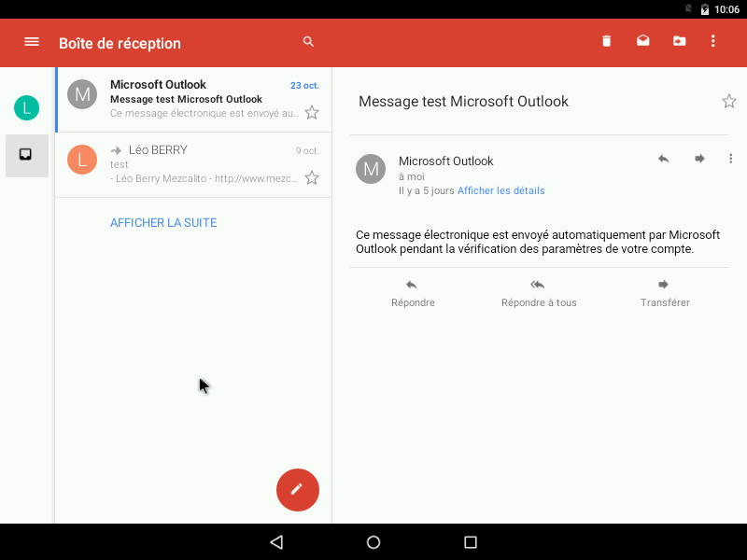Star the Léo BERRY email

[312, 177]
